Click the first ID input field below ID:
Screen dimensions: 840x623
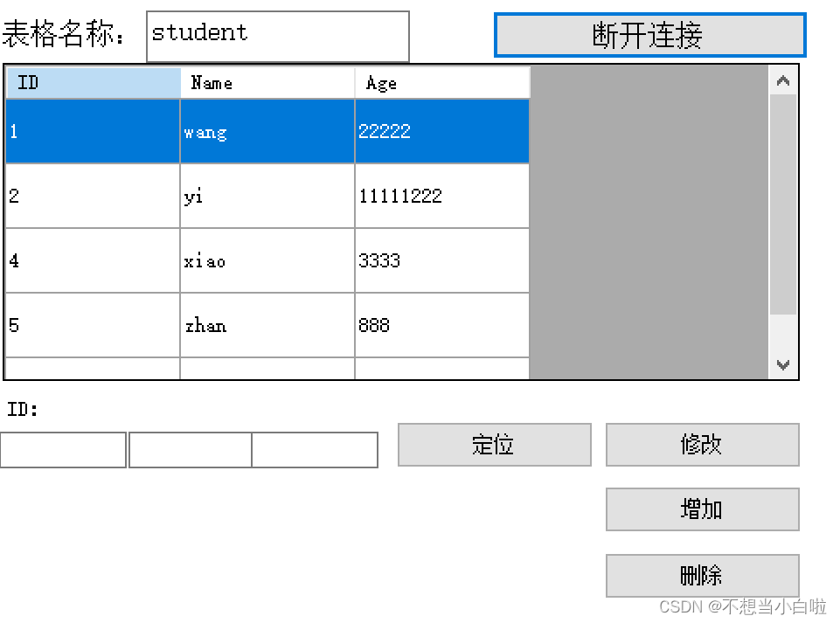point(62,450)
